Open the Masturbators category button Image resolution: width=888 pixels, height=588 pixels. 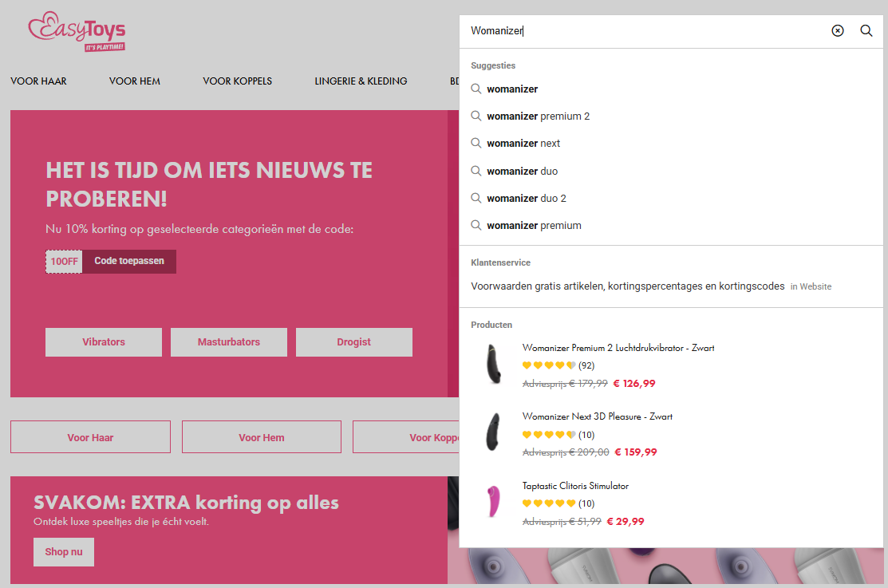pos(229,342)
